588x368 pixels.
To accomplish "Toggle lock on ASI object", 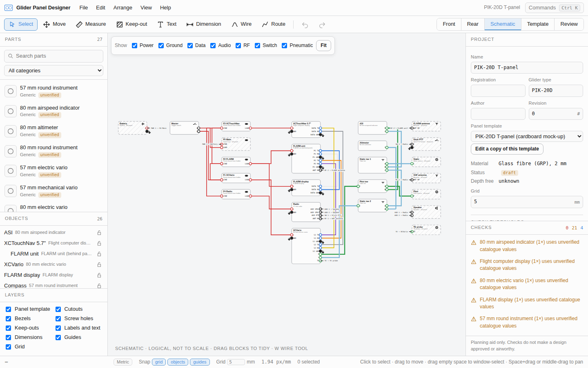I will pos(99,233).
